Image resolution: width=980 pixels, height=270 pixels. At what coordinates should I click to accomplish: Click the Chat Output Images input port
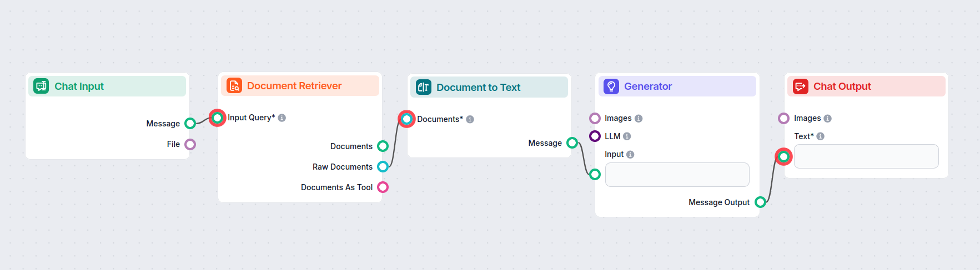(784, 118)
